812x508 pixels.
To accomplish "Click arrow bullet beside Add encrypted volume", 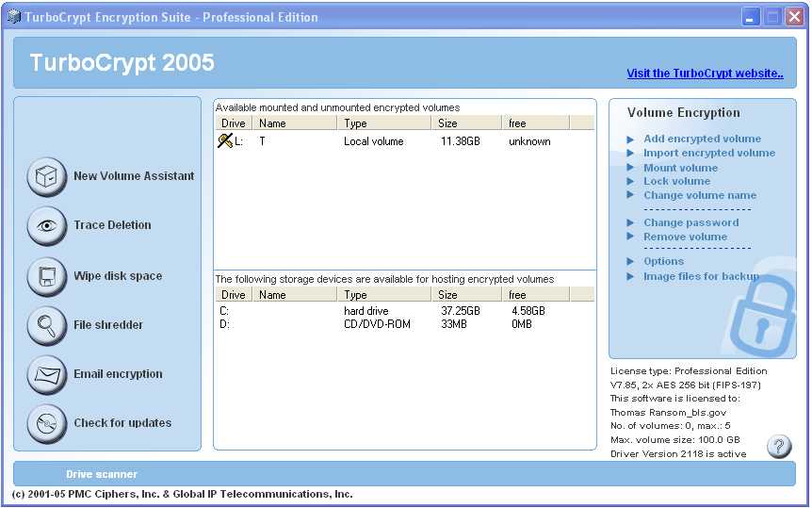I will tap(630, 139).
